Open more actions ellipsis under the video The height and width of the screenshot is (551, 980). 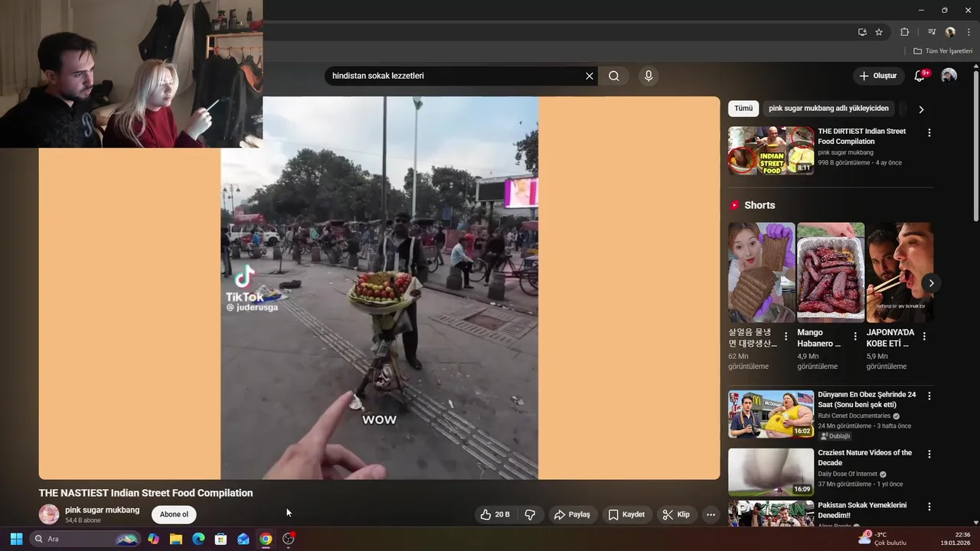pos(710,514)
